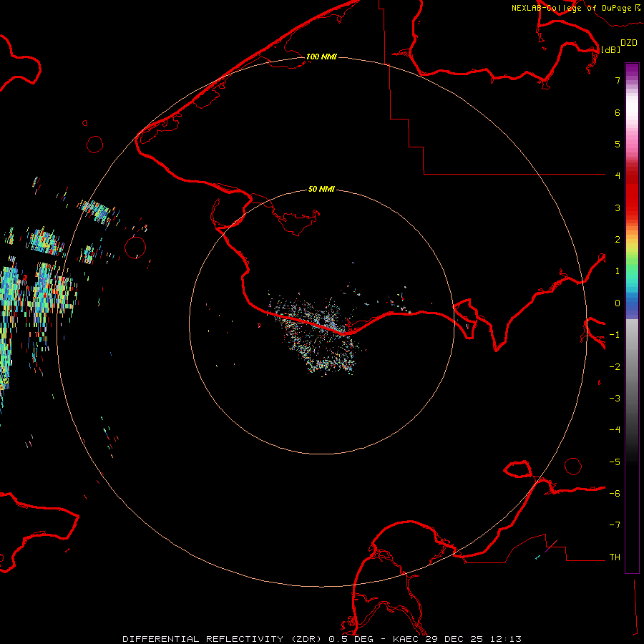Image resolution: width=644 pixels, height=644 pixels.
Task: Click the "-7" tick on the color scale
Action: pos(615,525)
